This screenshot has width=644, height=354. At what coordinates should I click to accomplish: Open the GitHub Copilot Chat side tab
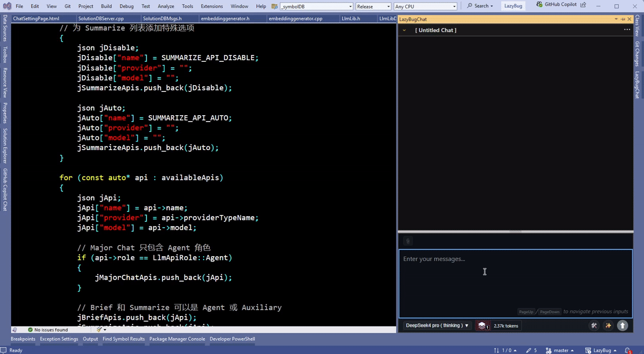point(5,190)
